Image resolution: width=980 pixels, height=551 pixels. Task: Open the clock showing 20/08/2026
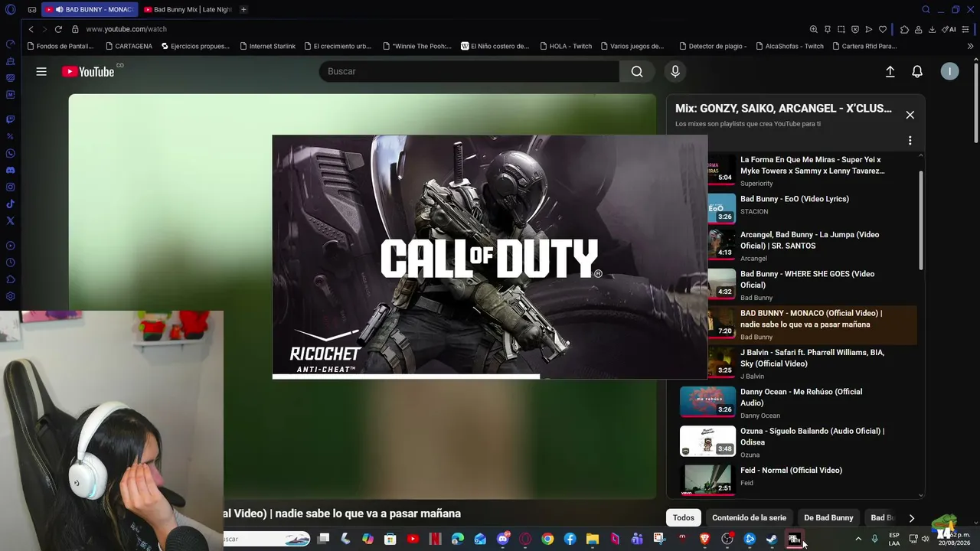point(954,539)
